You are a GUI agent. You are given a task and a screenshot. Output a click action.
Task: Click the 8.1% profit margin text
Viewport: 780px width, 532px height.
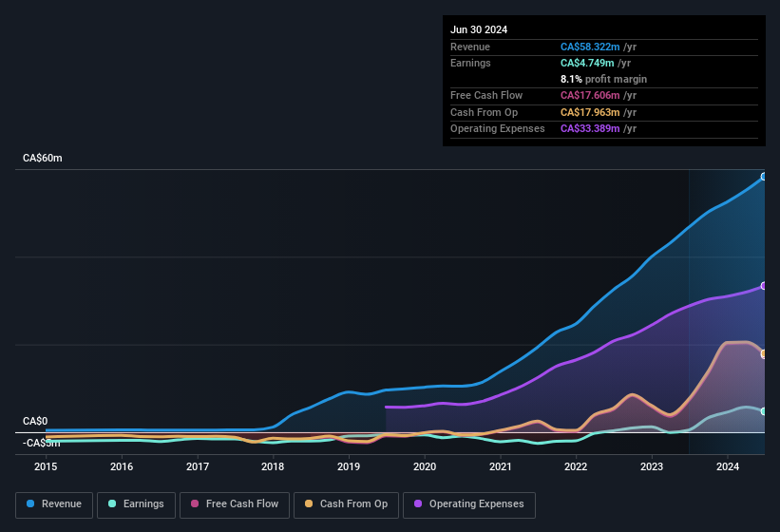tap(603, 79)
